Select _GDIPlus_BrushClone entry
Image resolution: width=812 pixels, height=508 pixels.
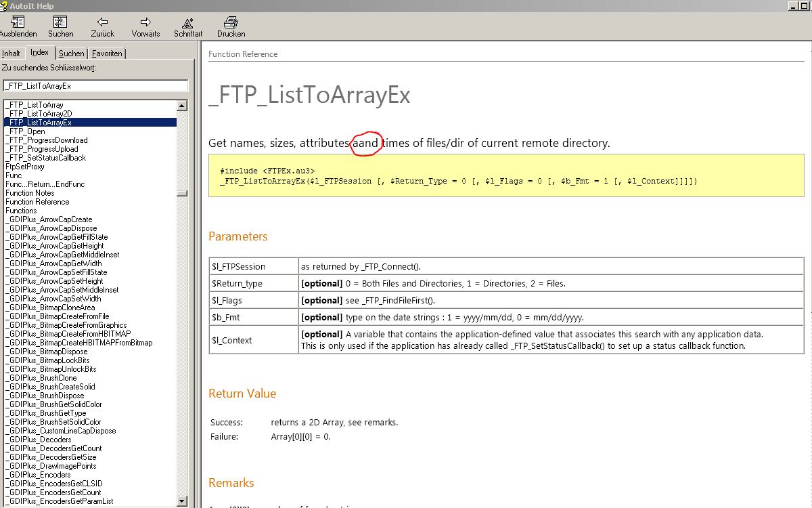click(41, 378)
